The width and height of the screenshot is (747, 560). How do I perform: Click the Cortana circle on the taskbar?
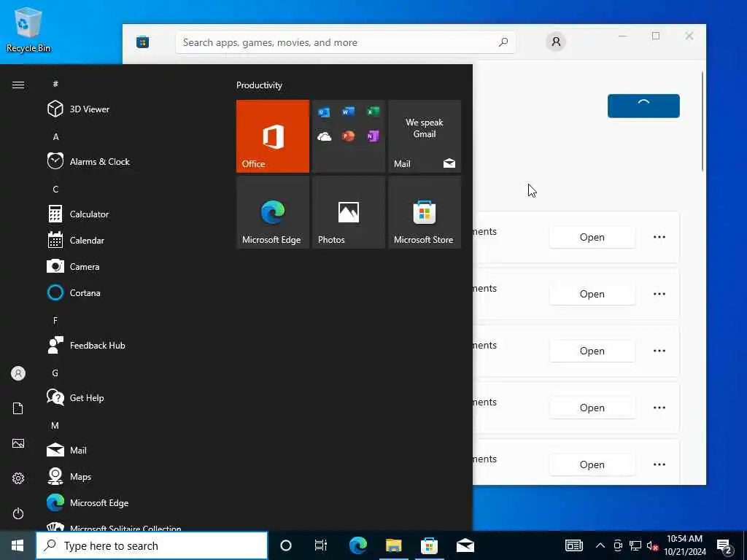tap(286, 545)
